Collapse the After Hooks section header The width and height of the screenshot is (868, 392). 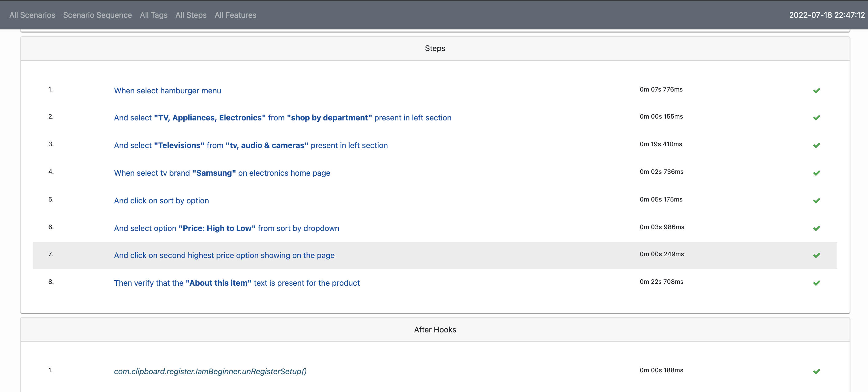435,329
